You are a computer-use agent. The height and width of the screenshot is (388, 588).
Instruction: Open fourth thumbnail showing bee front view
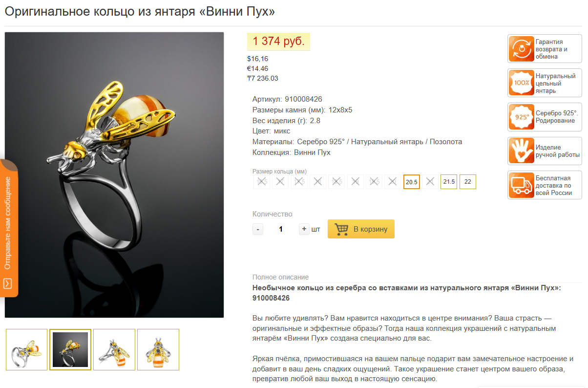click(x=158, y=349)
